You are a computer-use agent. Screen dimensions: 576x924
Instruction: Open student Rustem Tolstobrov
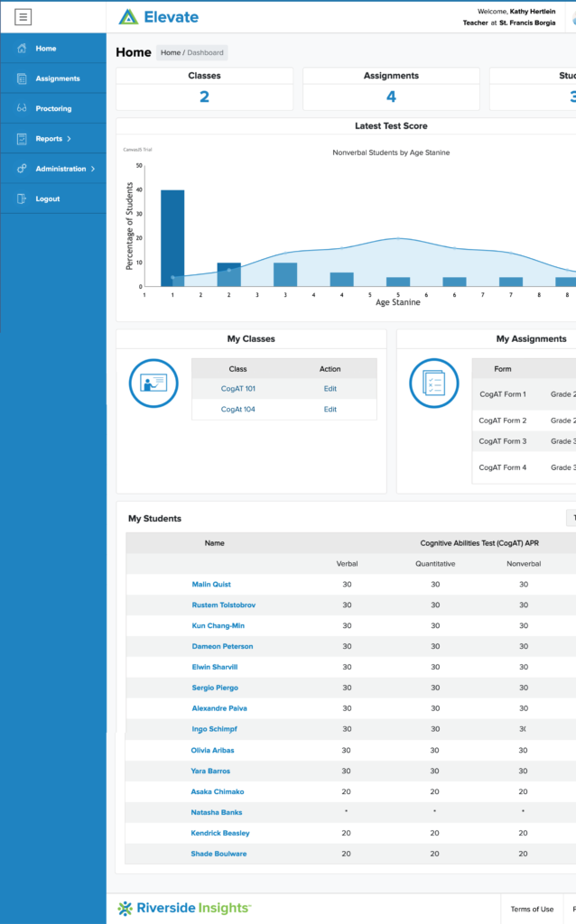pyautogui.click(x=223, y=605)
